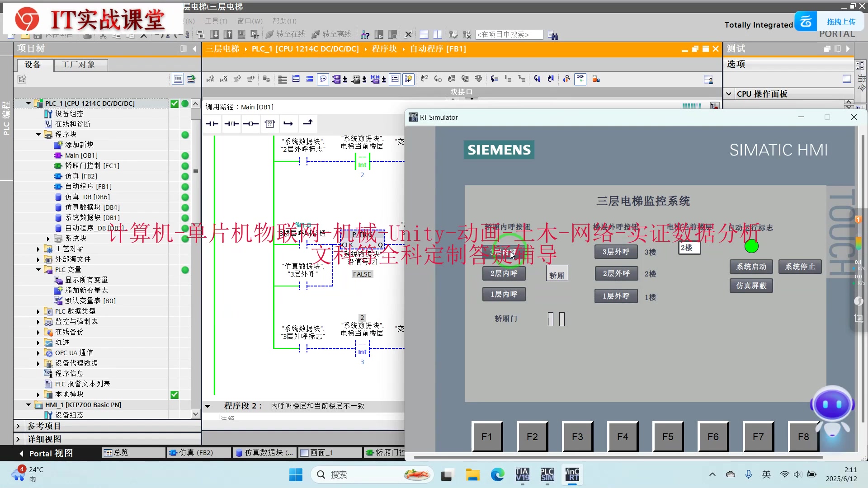Click the binoculars search icon
Image resolution: width=868 pixels, height=488 pixels.
[x=553, y=35]
